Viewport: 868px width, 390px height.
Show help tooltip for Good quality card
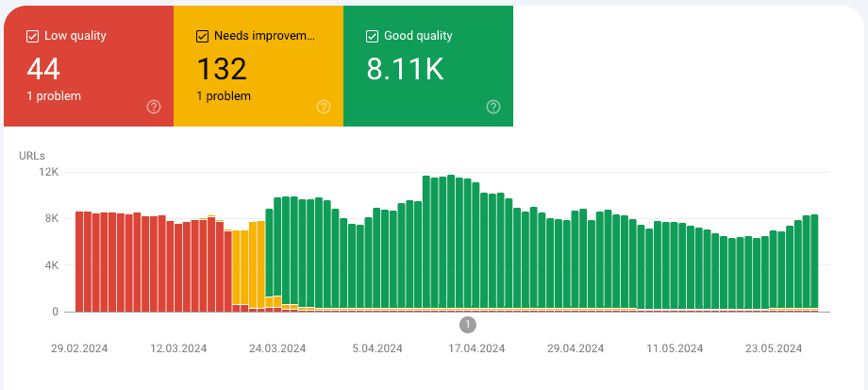[493, 107]
